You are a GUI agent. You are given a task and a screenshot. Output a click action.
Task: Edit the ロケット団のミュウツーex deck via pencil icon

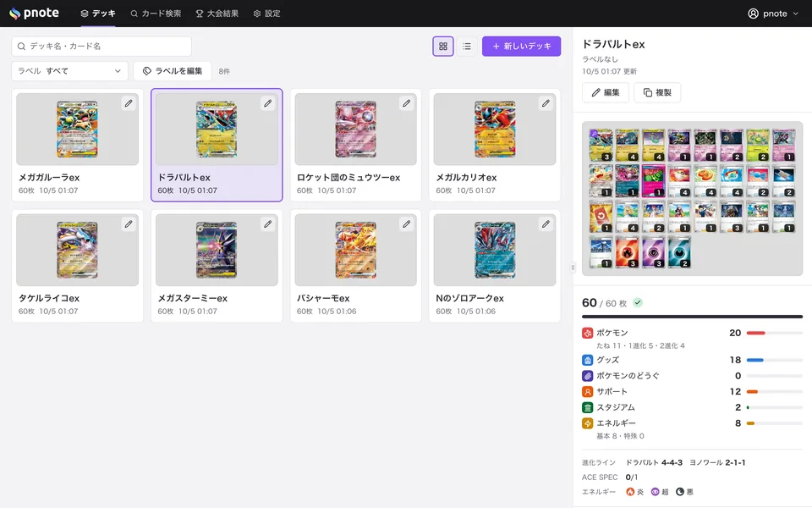(x=407, y=103)
